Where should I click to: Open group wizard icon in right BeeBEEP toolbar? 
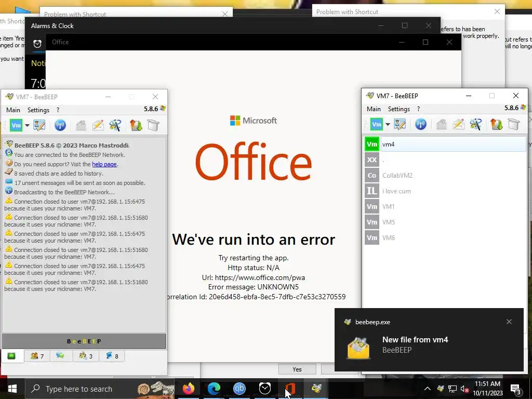tap(476, 124)
